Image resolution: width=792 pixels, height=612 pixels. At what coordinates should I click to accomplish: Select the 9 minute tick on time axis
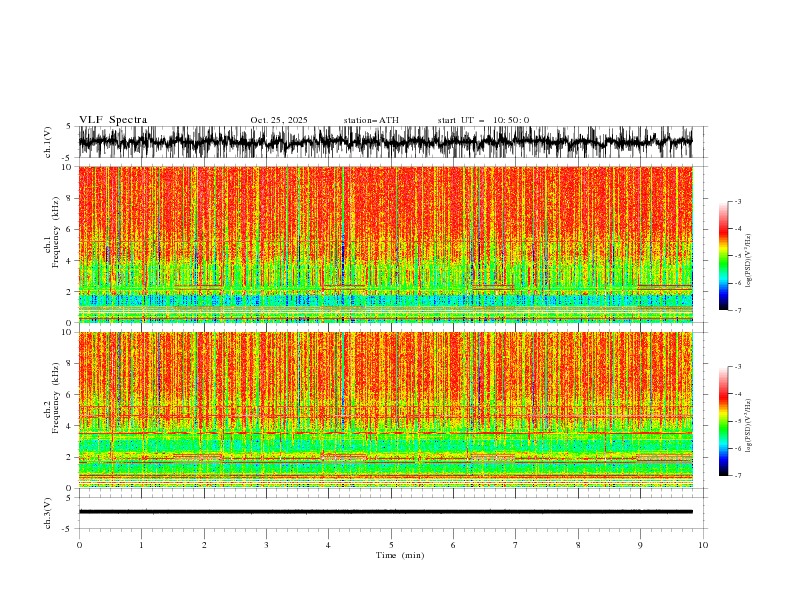pos(640,545)
